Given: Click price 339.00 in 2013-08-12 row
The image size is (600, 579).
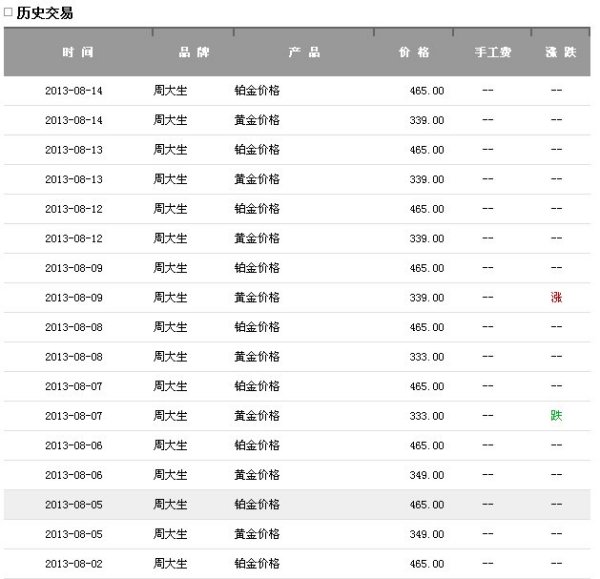Looking at the screenshot, I should 427,238.
